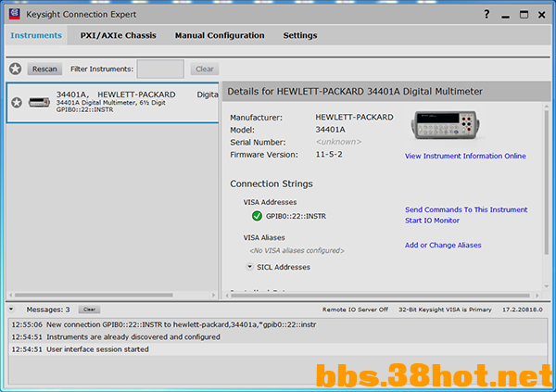Select the 12:55:06 New connection message
Screen dimensions: 556x392
coord(278,324)
